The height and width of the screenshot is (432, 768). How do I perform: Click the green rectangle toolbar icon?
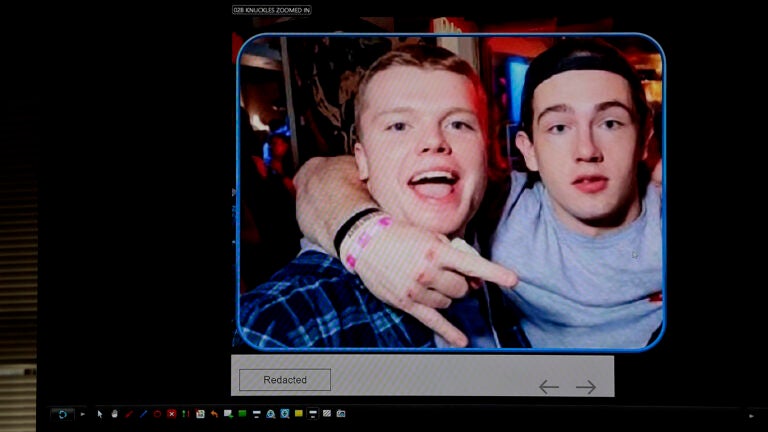click(x=242, y=414)
